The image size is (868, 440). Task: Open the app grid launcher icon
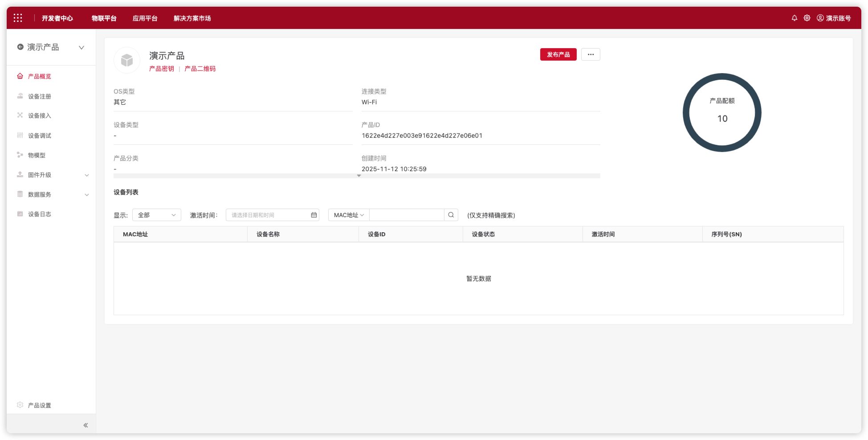coord(18,18)
